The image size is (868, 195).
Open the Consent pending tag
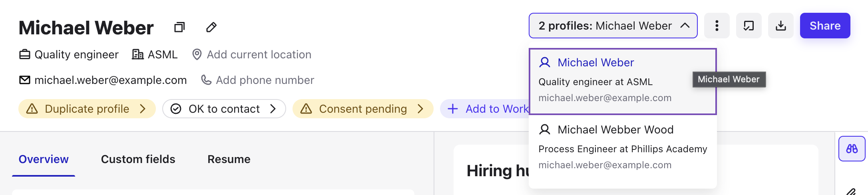(362, 109)
